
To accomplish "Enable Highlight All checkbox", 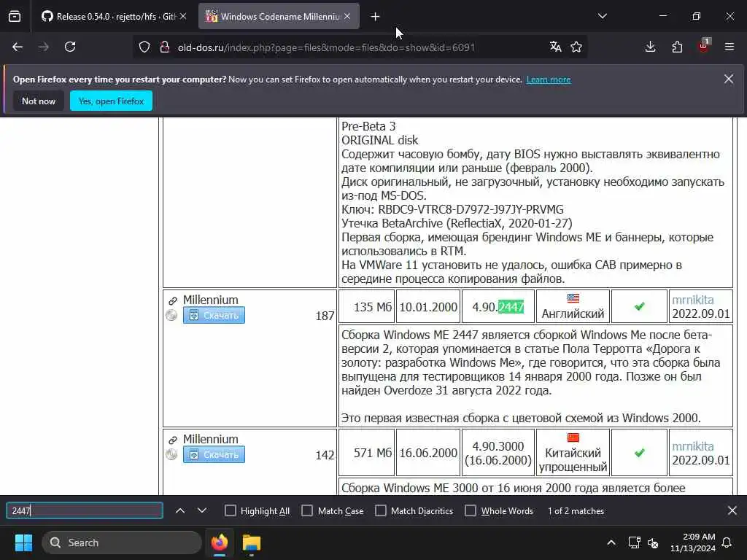I will (230, 510).
